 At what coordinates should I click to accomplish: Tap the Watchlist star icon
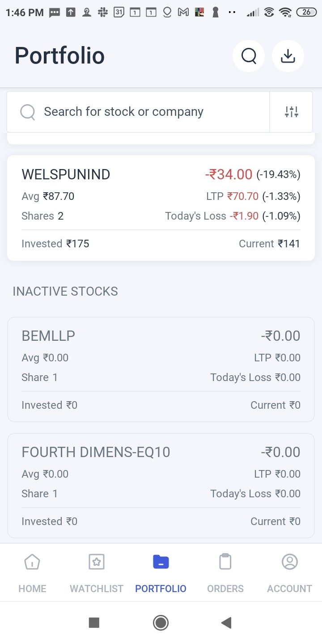click(97, 562)
